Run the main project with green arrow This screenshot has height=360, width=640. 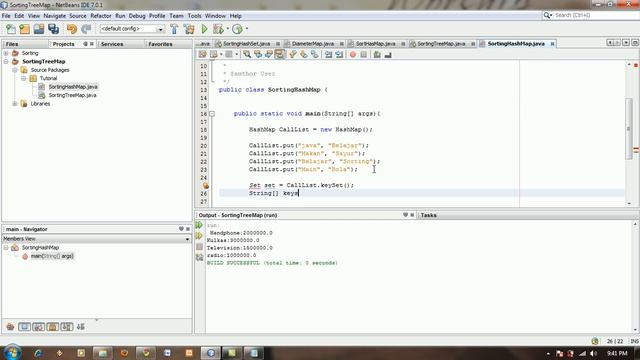(204, 29)
